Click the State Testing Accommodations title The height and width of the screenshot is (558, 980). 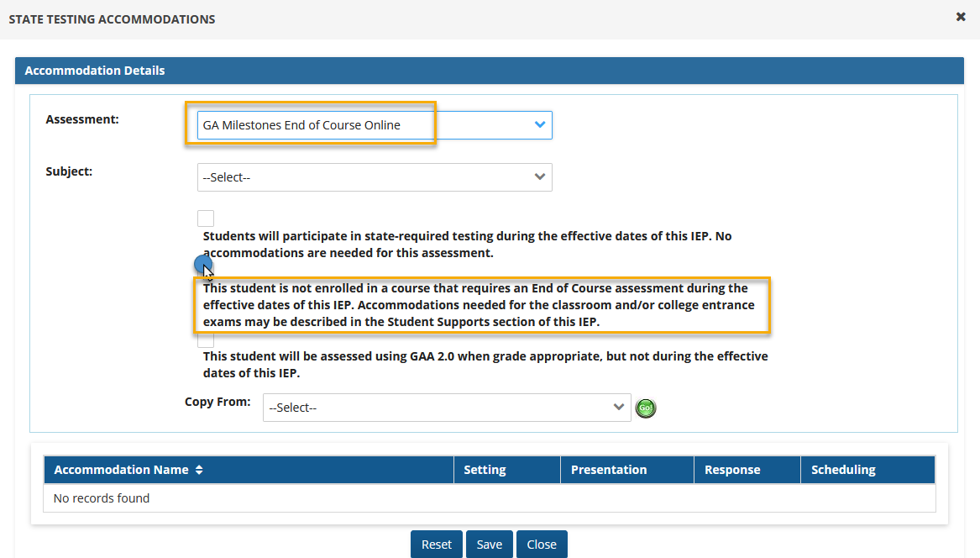pyautogui.click(x=112, y=18)
